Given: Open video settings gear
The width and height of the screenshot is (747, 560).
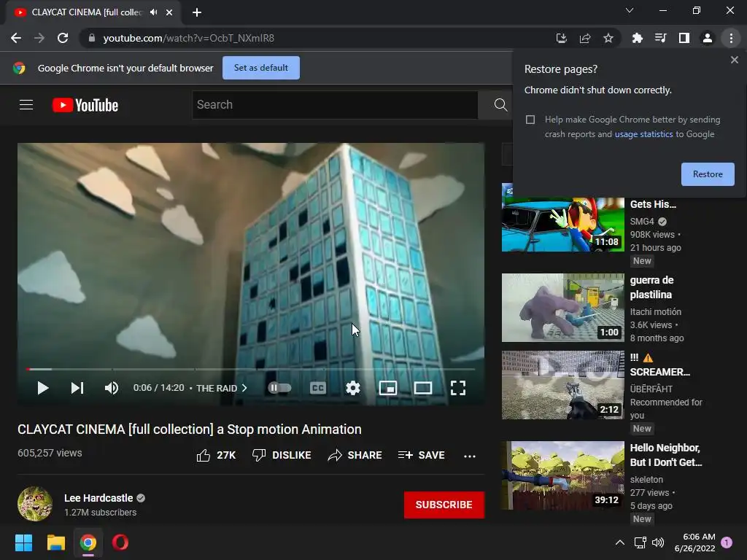Looking at the screenshot, I should tap(352, 388).
